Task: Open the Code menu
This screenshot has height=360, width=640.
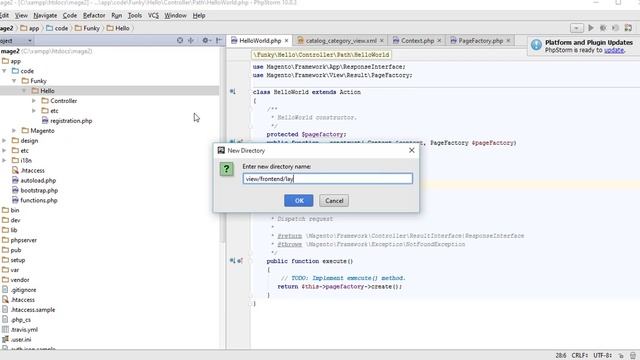Action: click(70, 16)
